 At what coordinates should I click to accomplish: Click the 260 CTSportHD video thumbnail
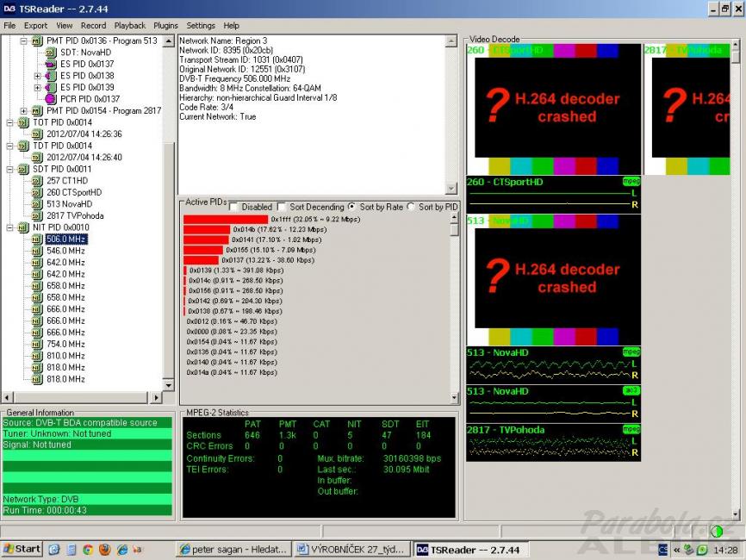pos(553,109)
